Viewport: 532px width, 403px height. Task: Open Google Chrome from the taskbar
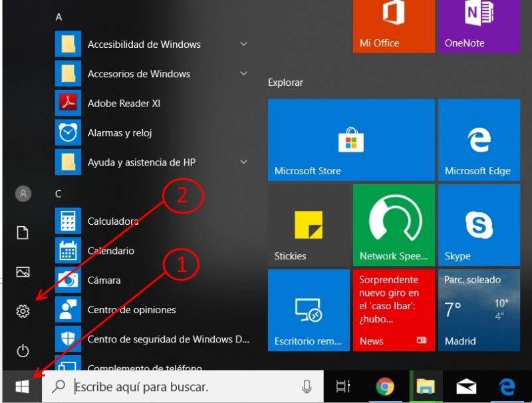[x=385, y=386]
